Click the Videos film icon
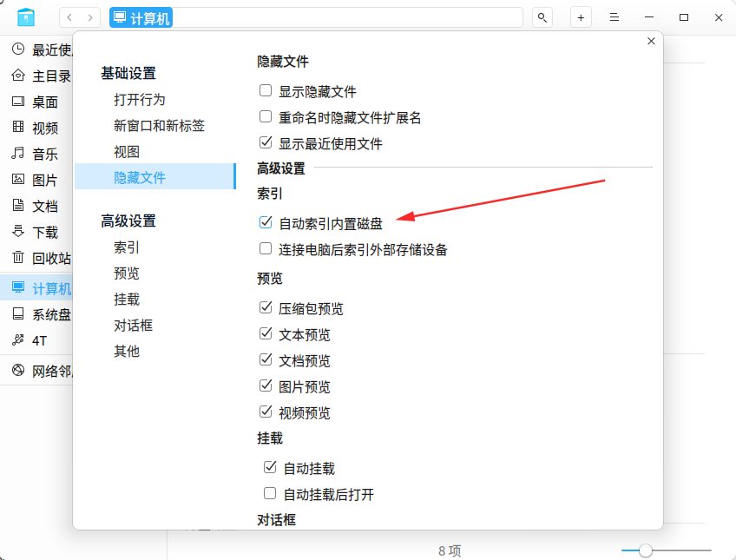 tap(18, 127)
